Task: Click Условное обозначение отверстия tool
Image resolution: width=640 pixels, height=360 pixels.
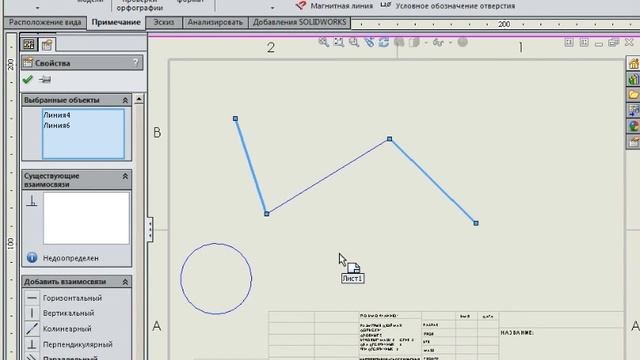Action: [447, 6]
